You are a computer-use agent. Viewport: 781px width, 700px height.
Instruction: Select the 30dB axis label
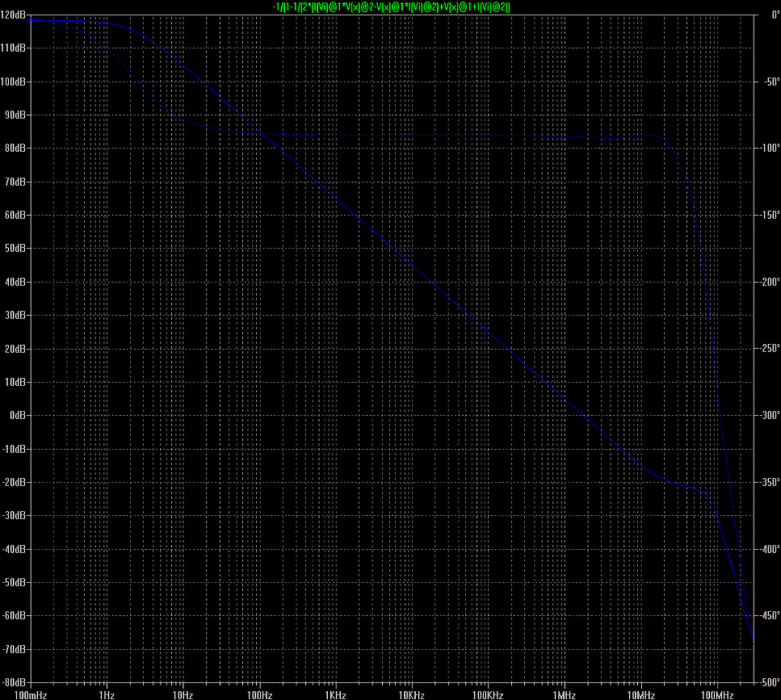[15, 315]
